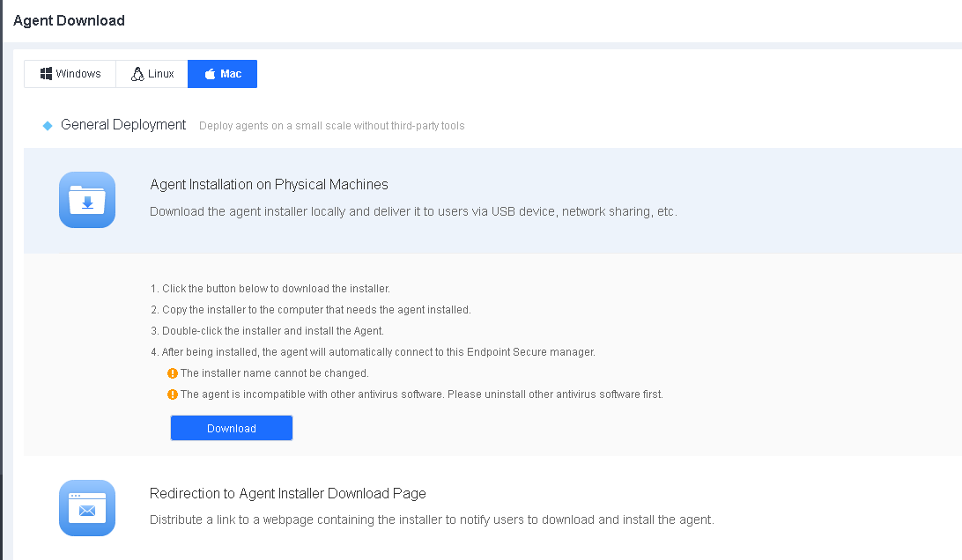Click the Linux penguin icon

[x=137, y=74]
